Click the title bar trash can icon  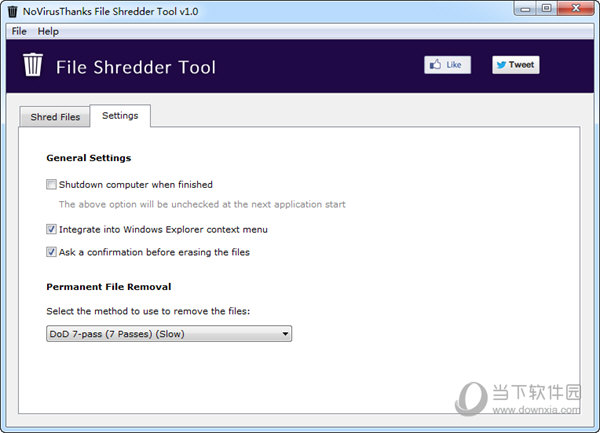[13, 11]
